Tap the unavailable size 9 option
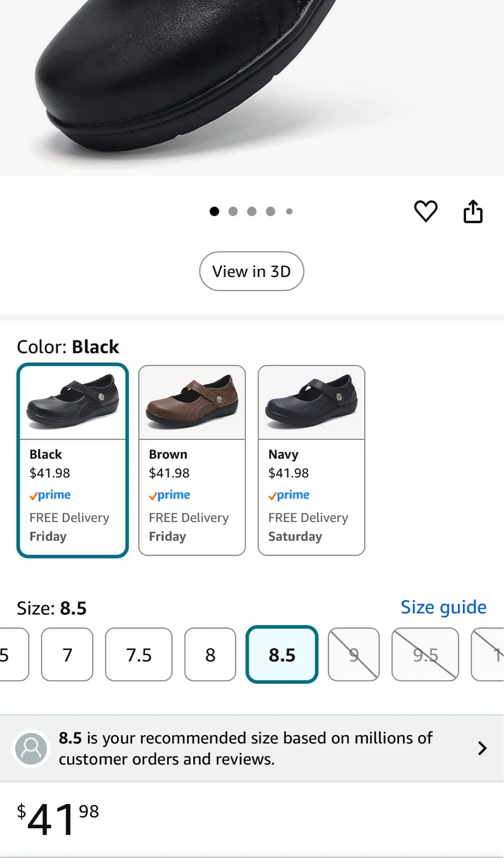 pyautogui.click(x=354, y=654)
